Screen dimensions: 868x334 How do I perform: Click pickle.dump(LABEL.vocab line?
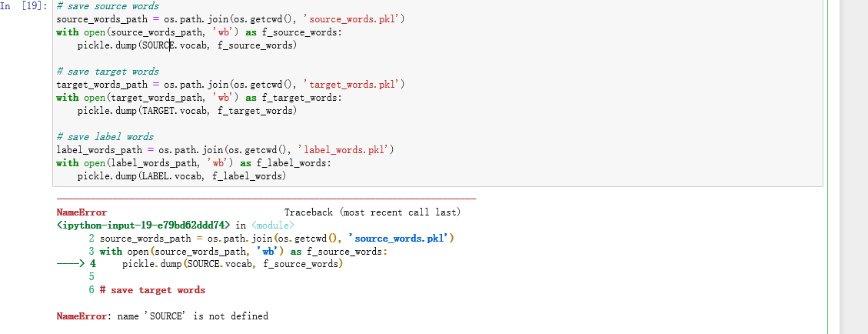(181, 176)
